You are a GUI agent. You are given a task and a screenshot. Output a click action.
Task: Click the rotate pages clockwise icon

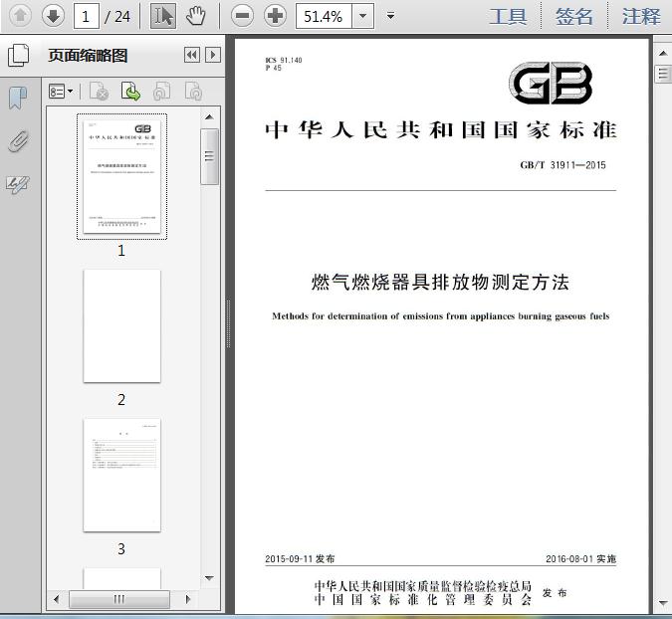click(x=194, y=92)
